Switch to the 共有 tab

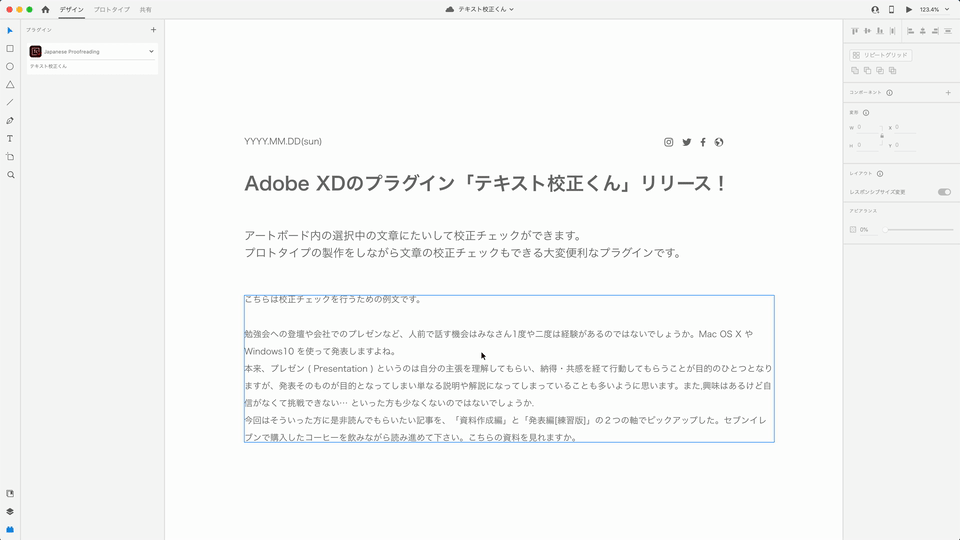click(146, 10)
